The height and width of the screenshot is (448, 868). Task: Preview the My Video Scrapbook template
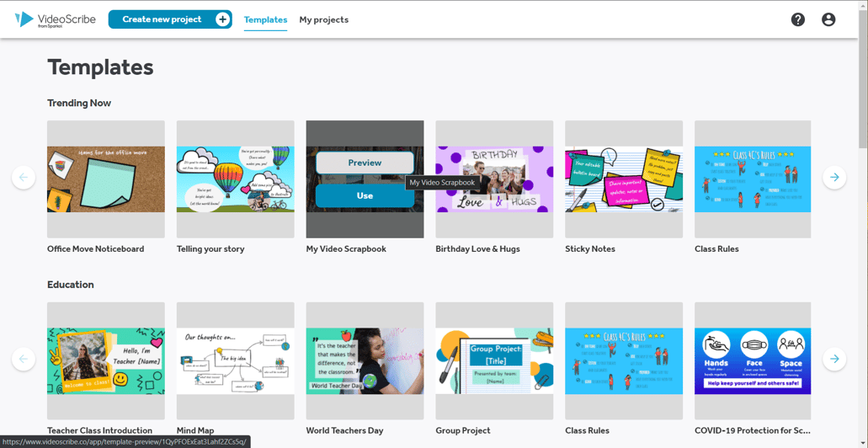pyautogui.click(x=365, y=163)
